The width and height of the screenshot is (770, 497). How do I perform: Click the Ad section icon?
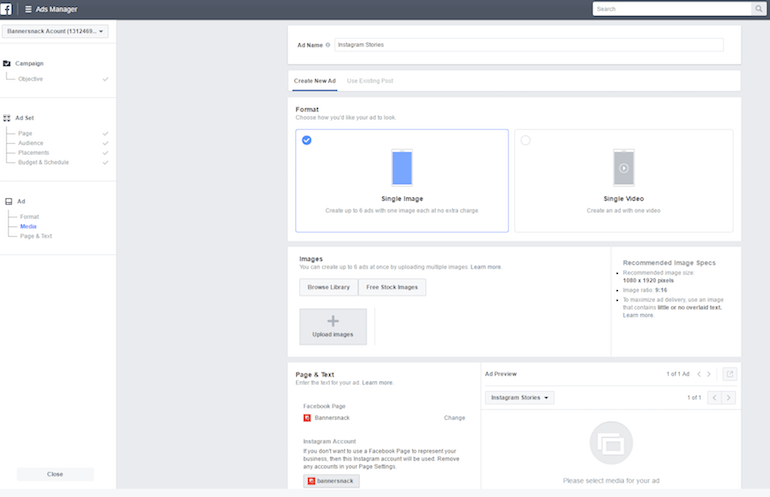pyautogui.click(x=8, y=201)
